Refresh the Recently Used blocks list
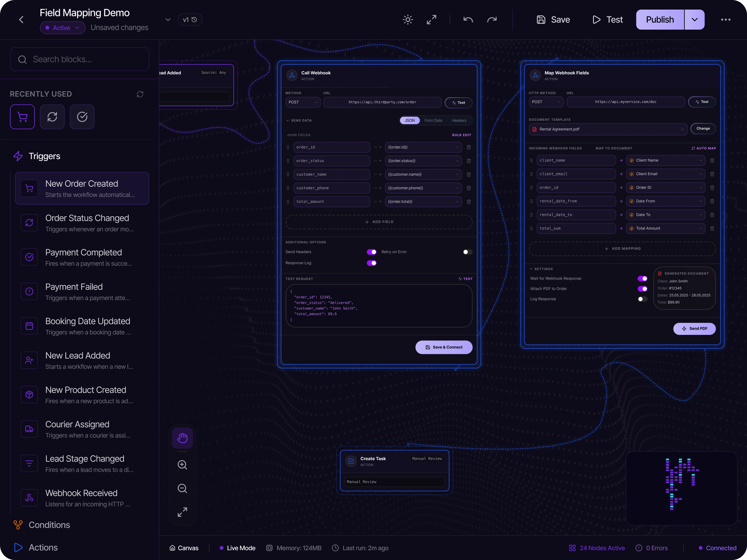The image size is (747, 560). [x=140, y=94]
